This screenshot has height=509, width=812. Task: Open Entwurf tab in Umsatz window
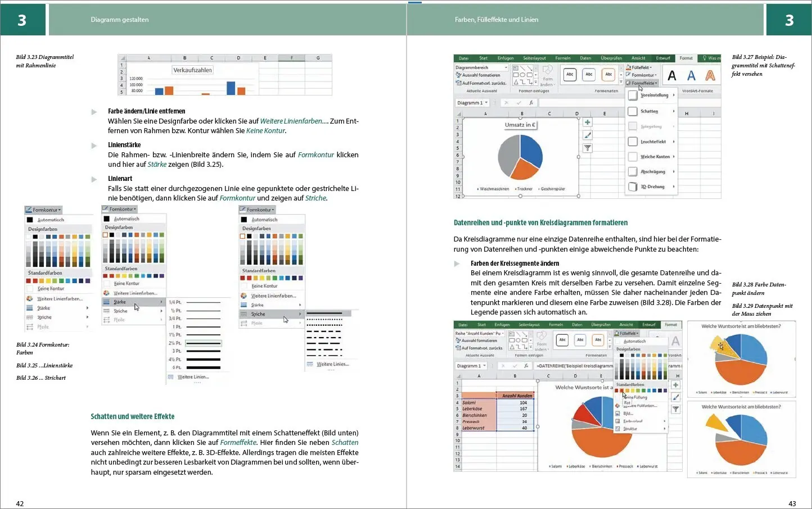coord(663,58)
